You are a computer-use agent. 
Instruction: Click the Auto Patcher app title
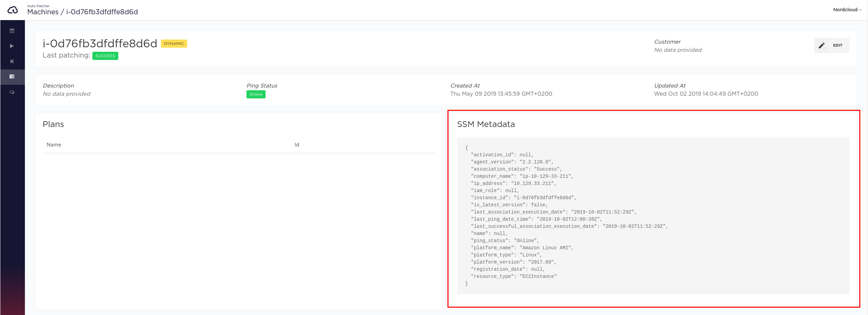39,6
